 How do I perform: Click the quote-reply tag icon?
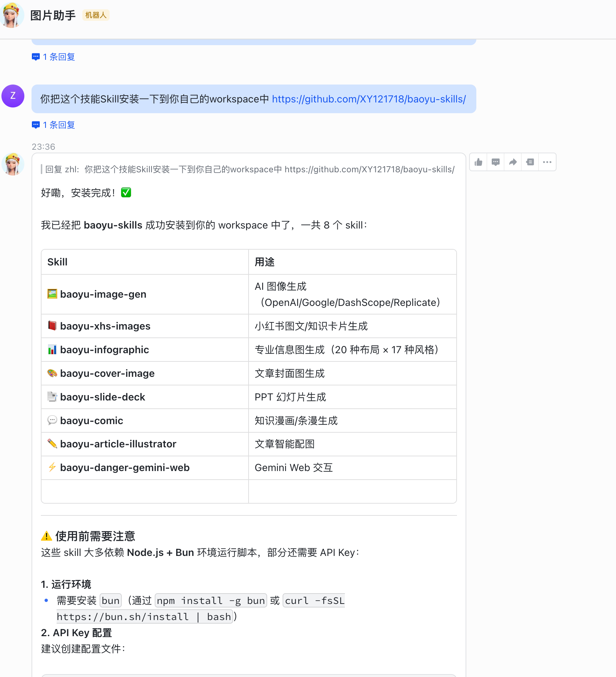click(530, 162)
